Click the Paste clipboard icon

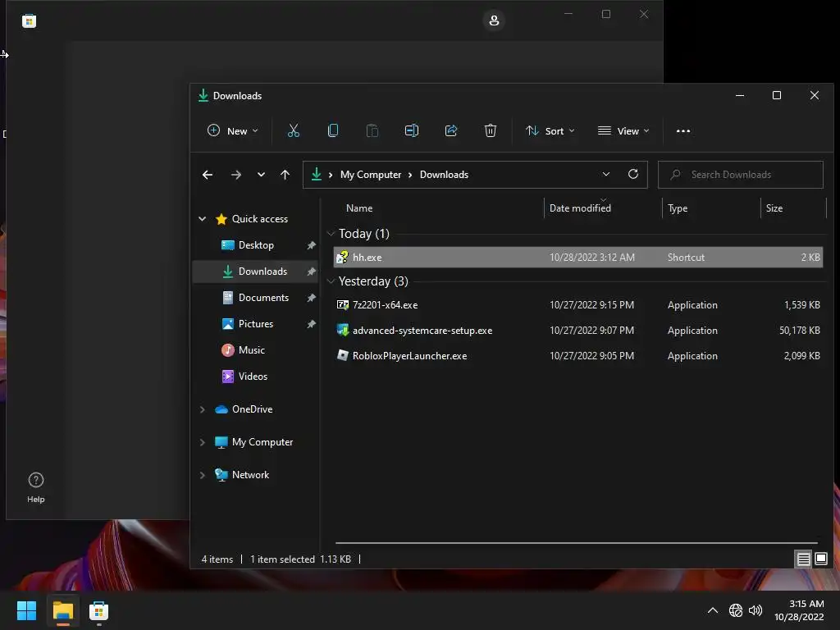click(x=372, y=130)
